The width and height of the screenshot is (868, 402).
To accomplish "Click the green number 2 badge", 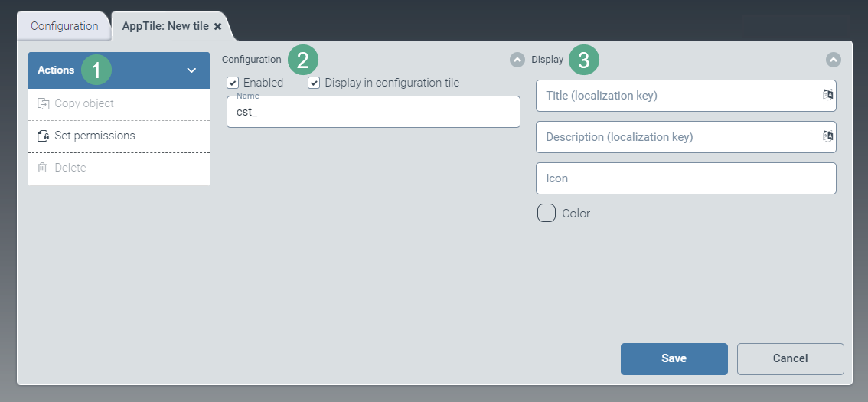I will pos(303,60).
